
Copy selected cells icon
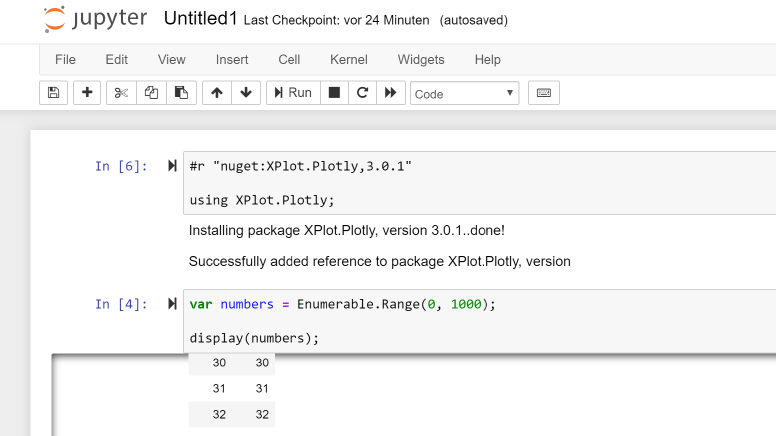(151, 93)
